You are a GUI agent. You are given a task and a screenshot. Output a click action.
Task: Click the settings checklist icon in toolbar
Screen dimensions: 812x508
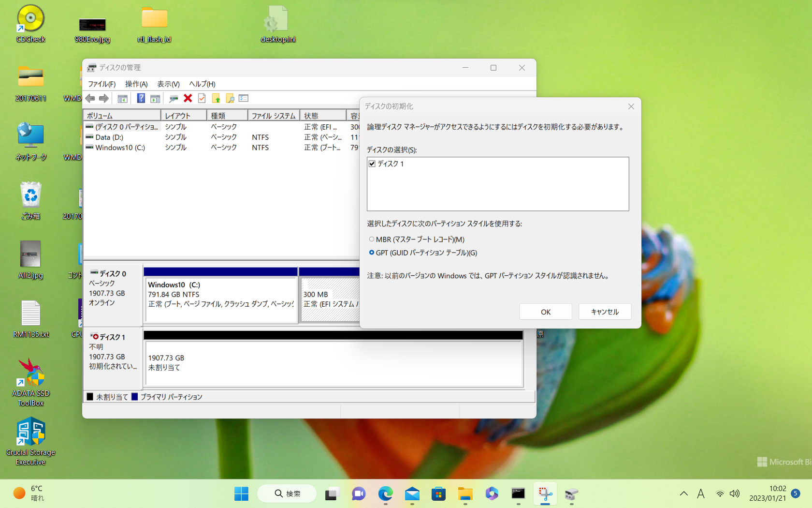pos(244,98)
